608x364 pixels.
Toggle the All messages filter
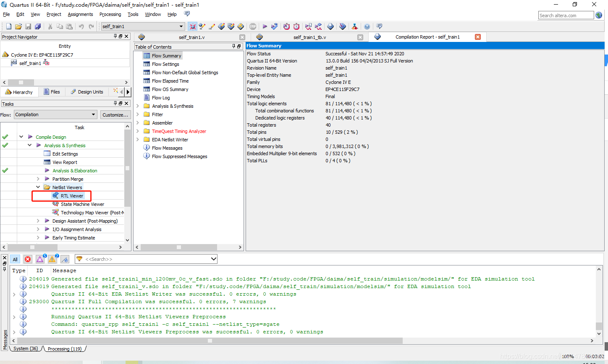point(15,259)
